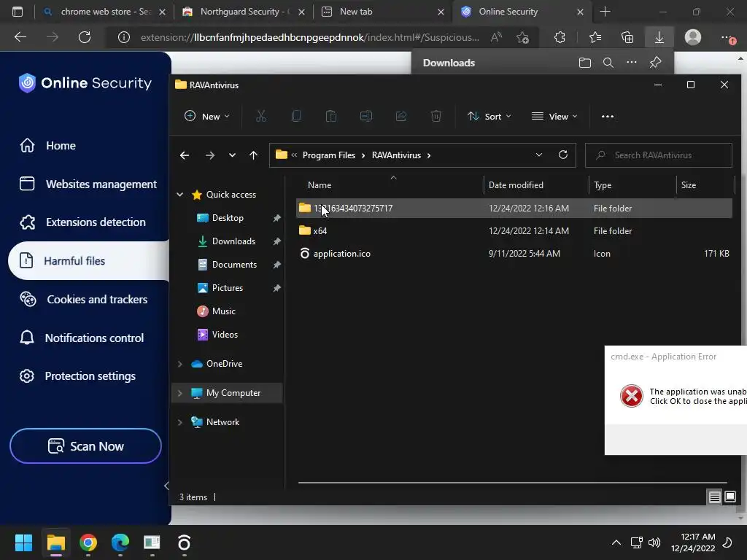
Task: Switch to chrome web store browser tab
Action: tap(104, 12)
